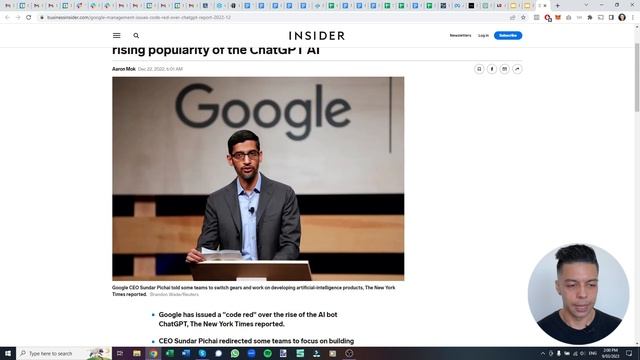Go to the Insider homepage logo
640x360 pixels.
pyautogui.click(x=317, y=36)
